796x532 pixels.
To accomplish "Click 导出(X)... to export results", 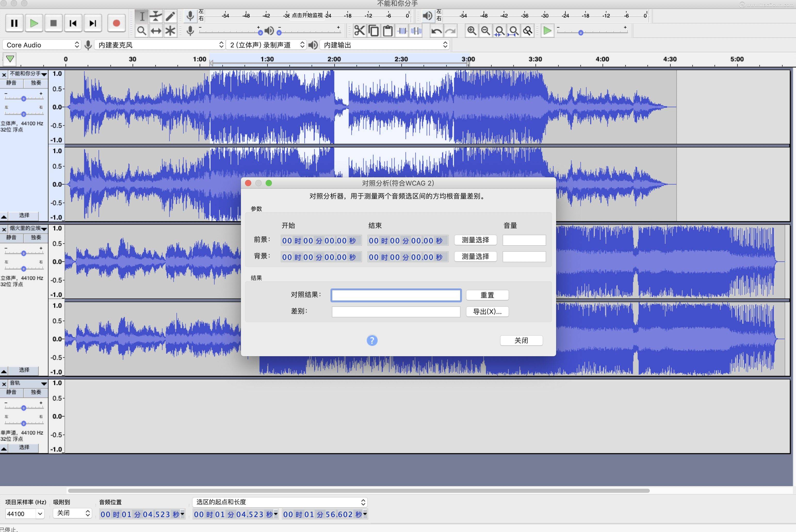I will pyautogui.click(x=487, y=311).
